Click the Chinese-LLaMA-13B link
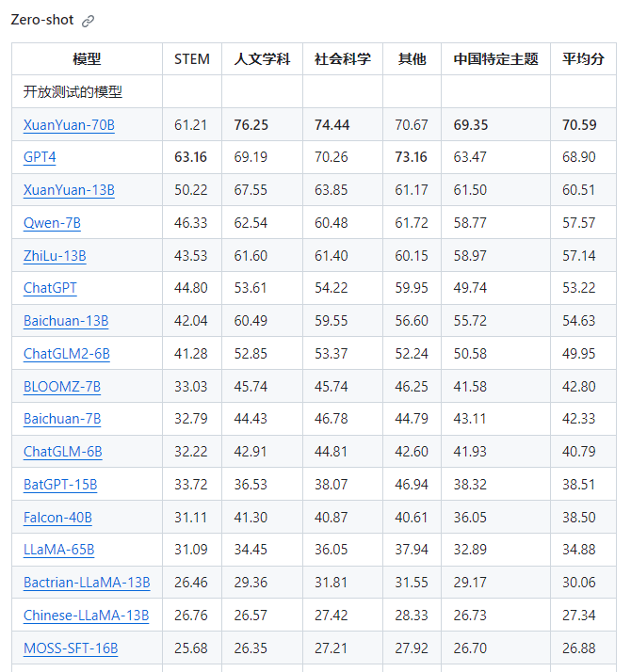631x672 pixels. point(86,616)
